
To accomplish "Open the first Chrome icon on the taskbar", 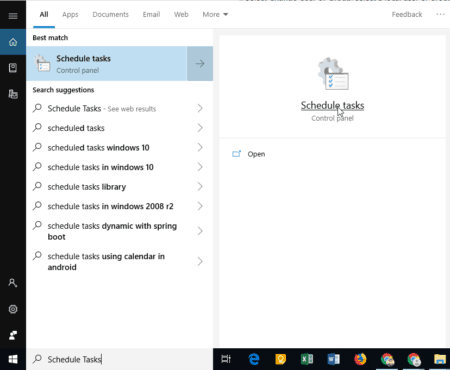I will click(387, 359).
